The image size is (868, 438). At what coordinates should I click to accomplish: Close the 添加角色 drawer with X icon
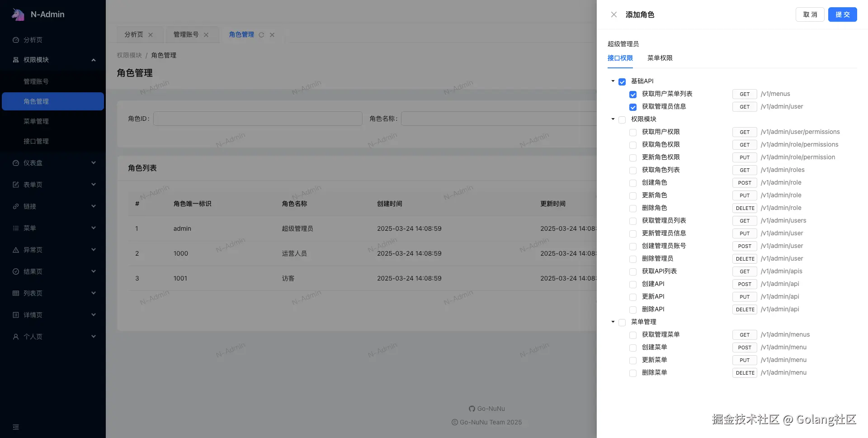coord(614,14)
